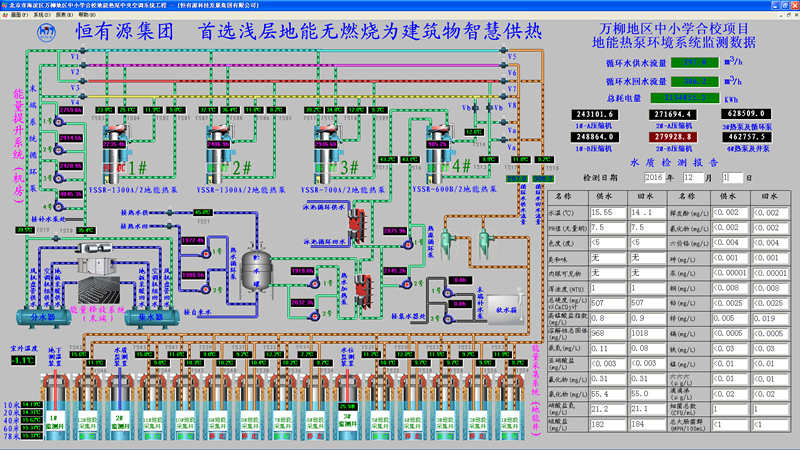Select end-system circulation pump 1号

click(59, 121)
